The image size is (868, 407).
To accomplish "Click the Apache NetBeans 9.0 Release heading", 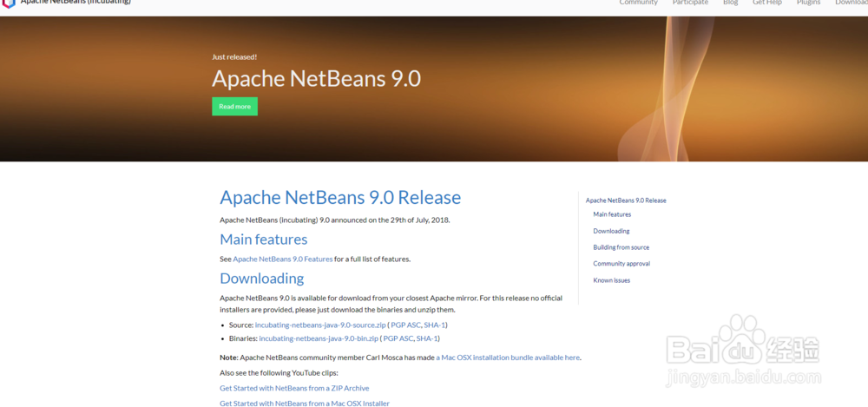I will click(340, 197).
